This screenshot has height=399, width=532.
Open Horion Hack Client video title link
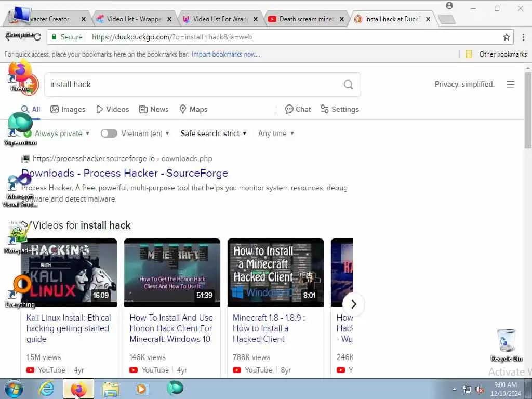point(171,328)
